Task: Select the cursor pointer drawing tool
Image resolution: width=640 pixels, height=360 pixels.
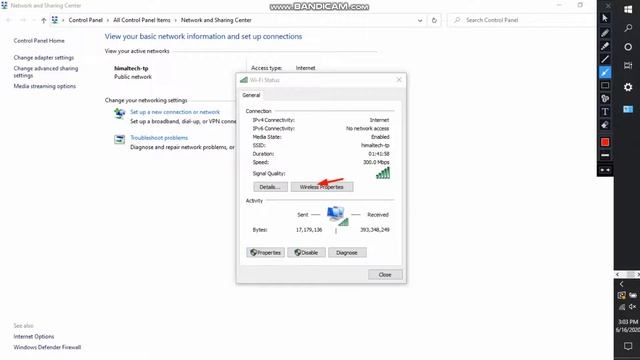Action: coord(605,18)
